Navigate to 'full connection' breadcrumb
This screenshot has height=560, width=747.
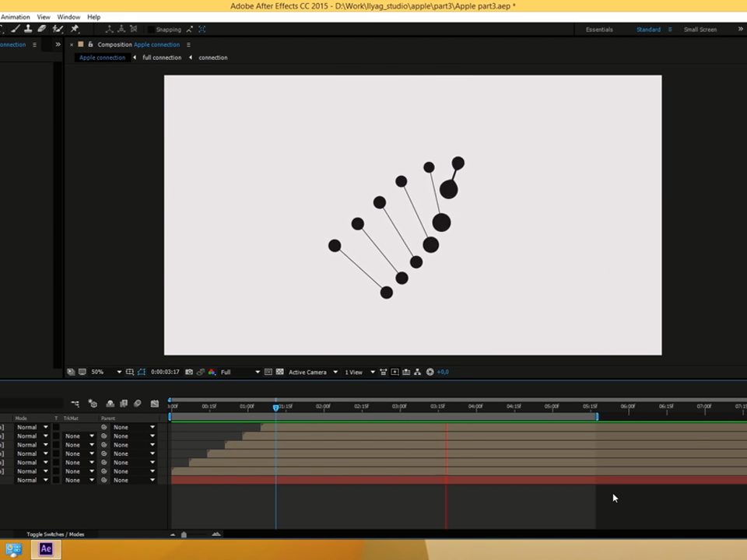pyautogui.click(x=162, y=58)
